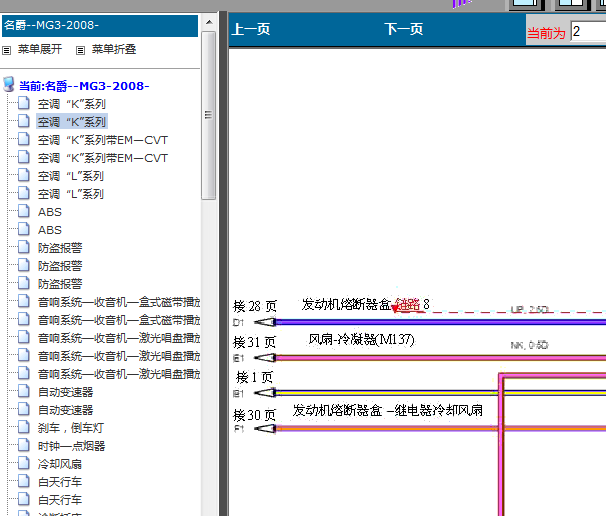Click the 菜单展开 expand-menu button

click(32, 49)
